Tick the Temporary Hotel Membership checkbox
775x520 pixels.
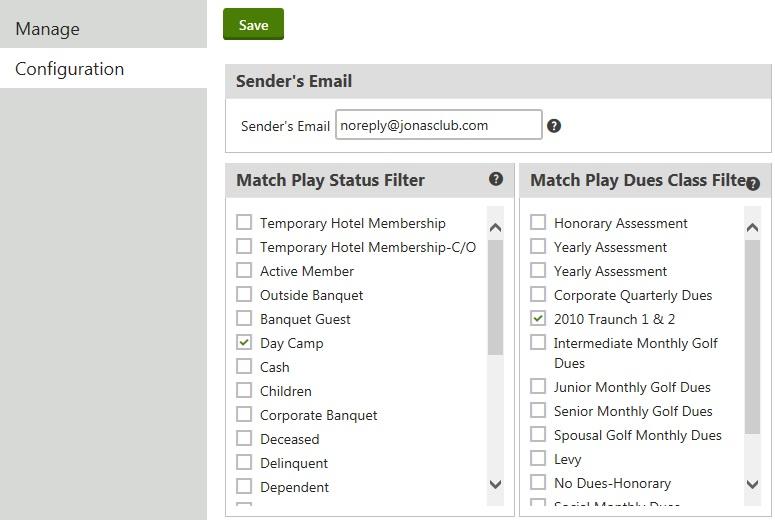(x=244, y=222)
